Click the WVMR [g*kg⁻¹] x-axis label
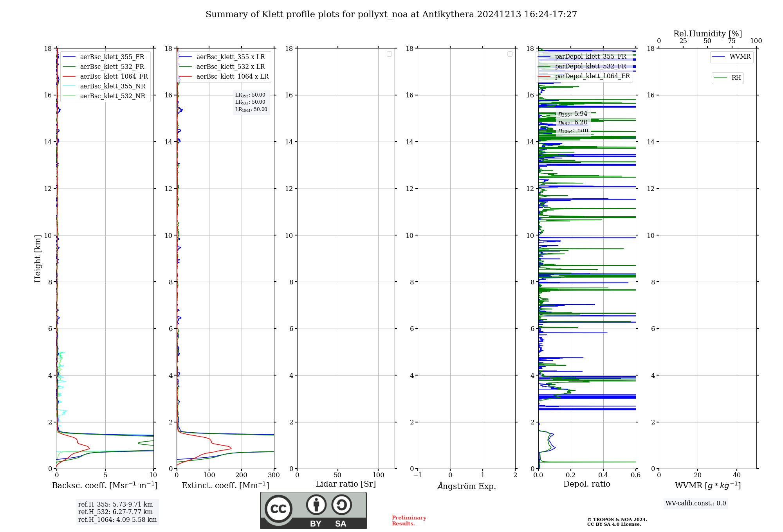 pos(708,485)
